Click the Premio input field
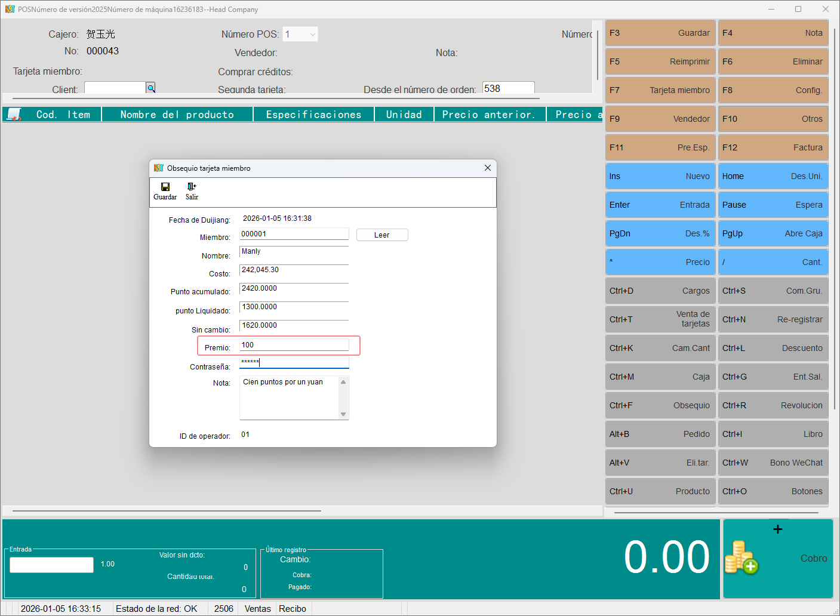This screenshot has width=840, height=616. pos(294,345)
